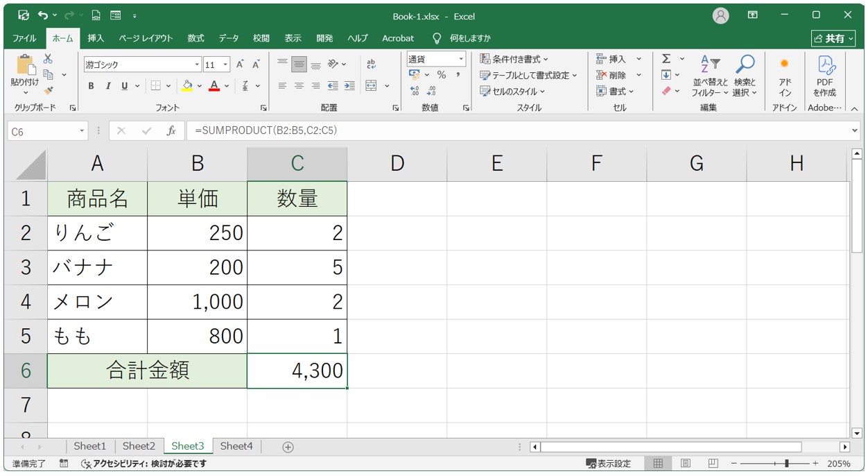Viewport: 868px width, 476px height.
Task: Increase decimal places
Action: pyautogui.click(x=415, y=91)
